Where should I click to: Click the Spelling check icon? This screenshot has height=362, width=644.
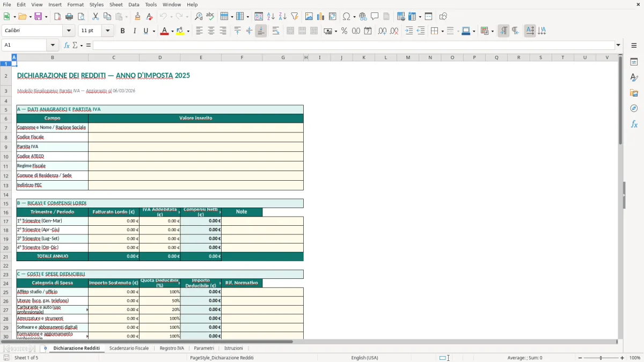coord(210,17)
